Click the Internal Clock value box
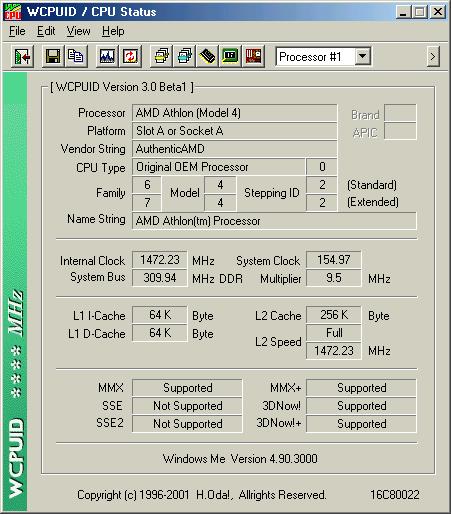Viewport: 451px width, 514px height. pyautogui.click(x=160, y=260)
